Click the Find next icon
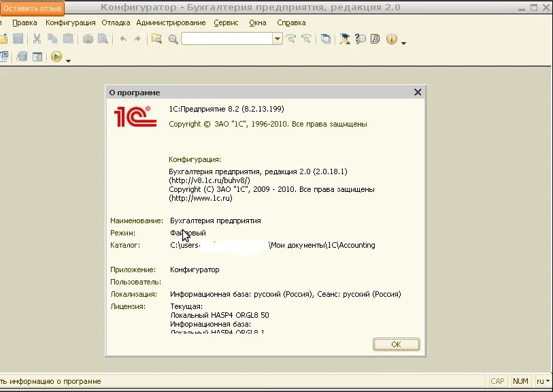 (x=291, y=39)
